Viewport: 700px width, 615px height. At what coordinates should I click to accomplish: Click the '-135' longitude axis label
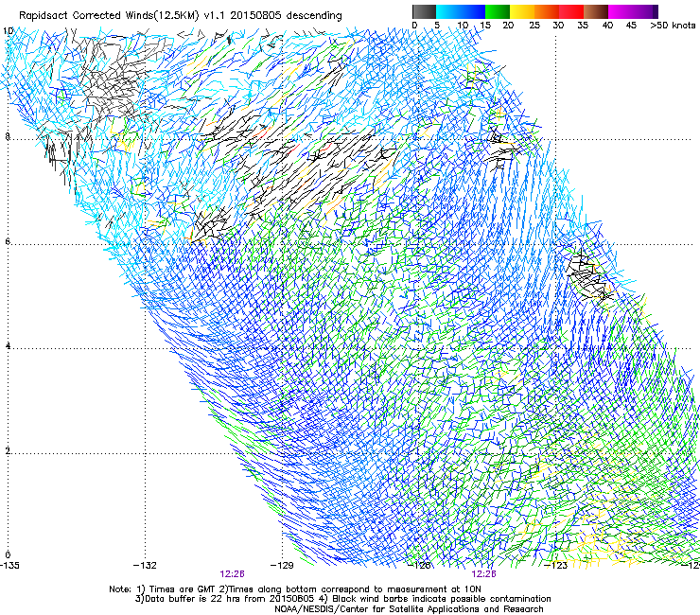pyautogui.click(x=9, y=566)
